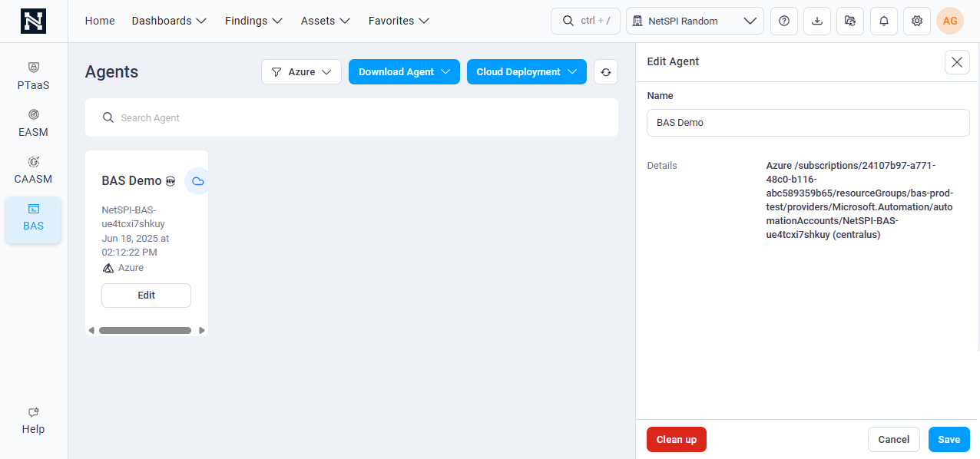Open the notifications bell
980x459 pixels.
tap(884, 21)
